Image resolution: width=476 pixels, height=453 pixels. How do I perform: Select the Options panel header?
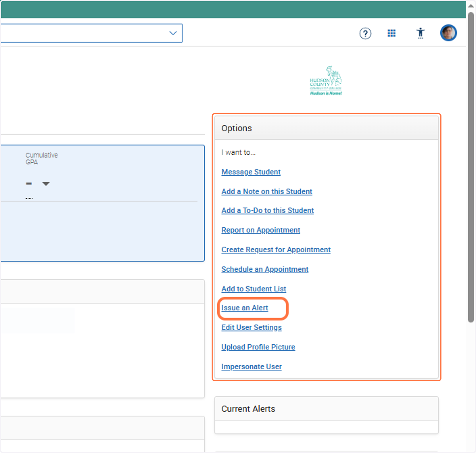[326, 128]
